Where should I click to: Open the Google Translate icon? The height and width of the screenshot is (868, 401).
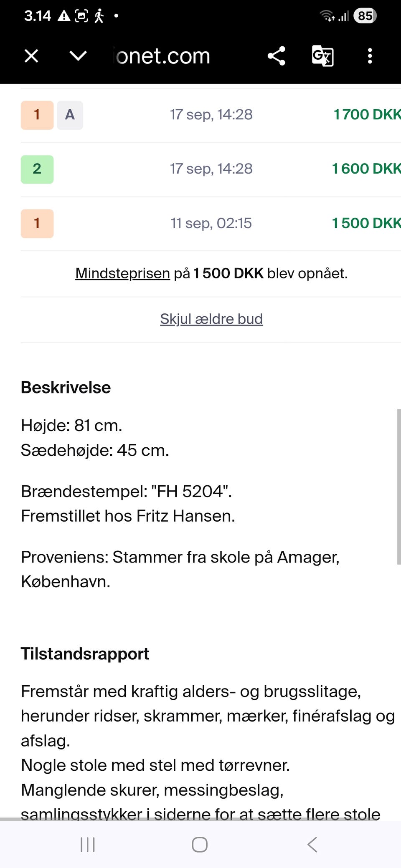[x=322, y=56]
